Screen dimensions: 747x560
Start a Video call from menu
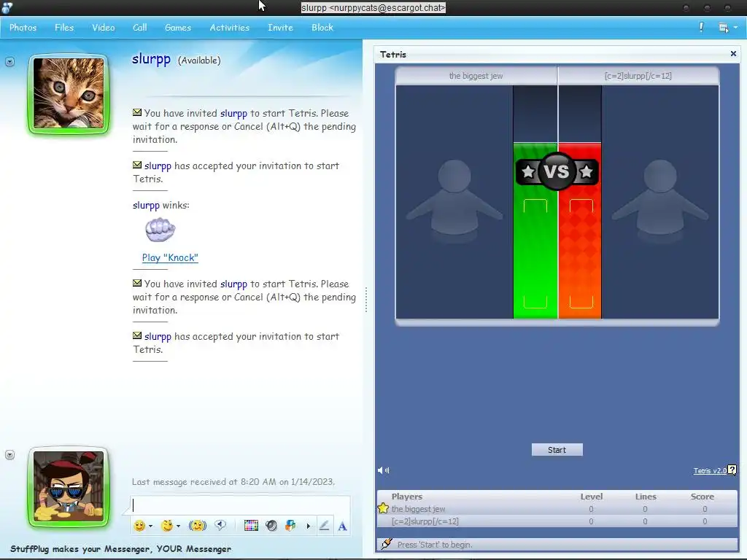[104, 28]
